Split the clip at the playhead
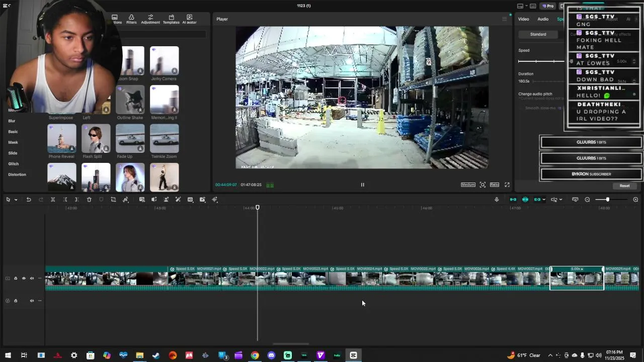Viewport: 644px width, 362px height. [53, 200]
